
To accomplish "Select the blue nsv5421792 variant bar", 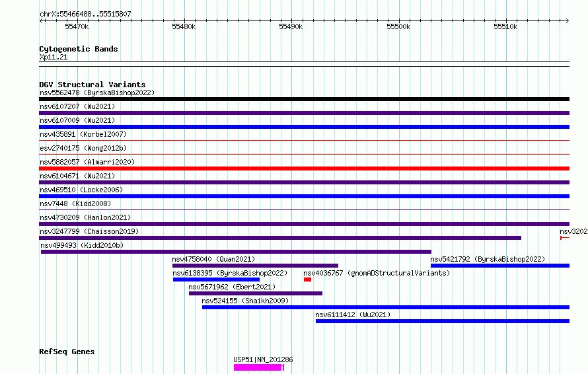I will pyautogui.click(x=500, y=266).
